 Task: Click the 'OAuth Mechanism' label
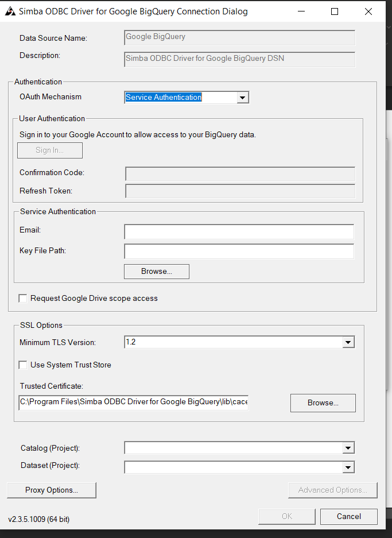coord(51,97)
